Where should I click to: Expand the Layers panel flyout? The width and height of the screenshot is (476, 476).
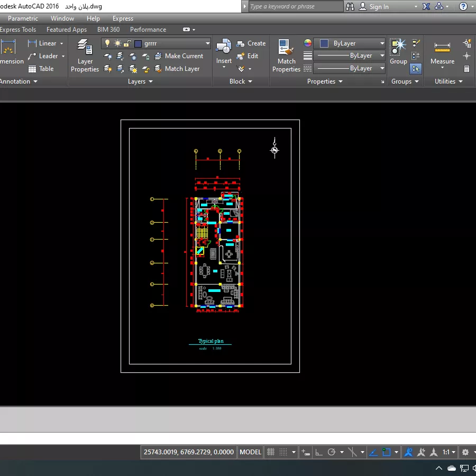pos(140,81)
